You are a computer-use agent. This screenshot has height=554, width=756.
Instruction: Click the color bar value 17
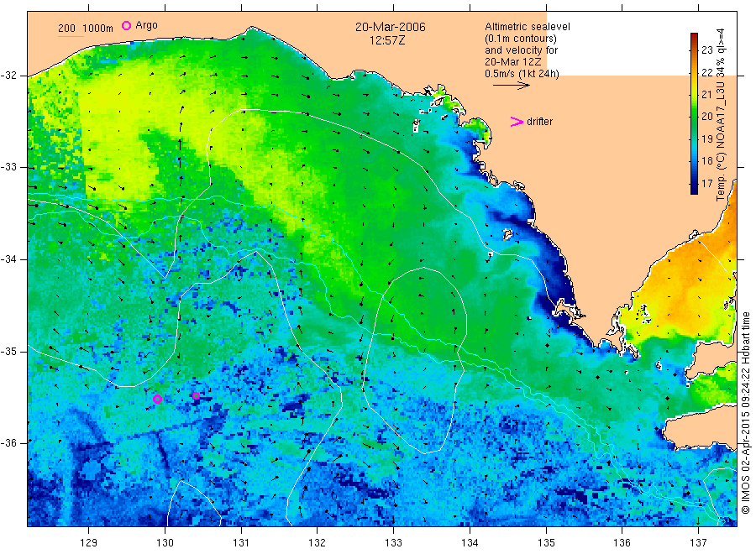tap(706, 183)
